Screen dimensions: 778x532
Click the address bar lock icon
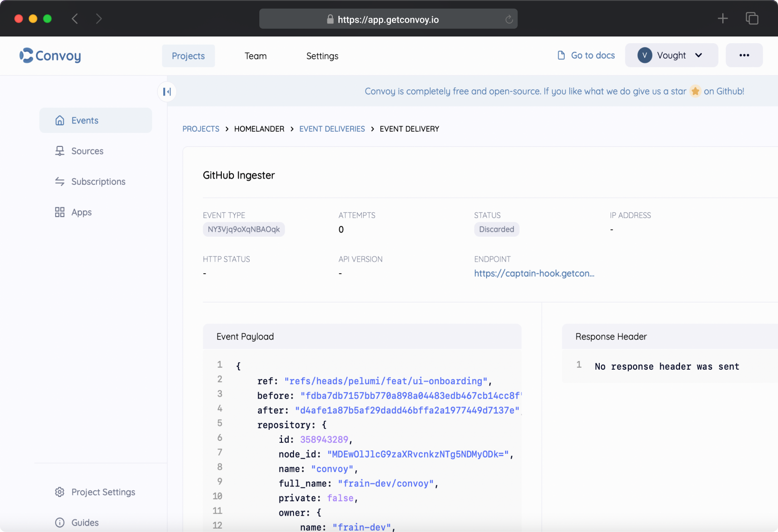click(x=330, y=19)
